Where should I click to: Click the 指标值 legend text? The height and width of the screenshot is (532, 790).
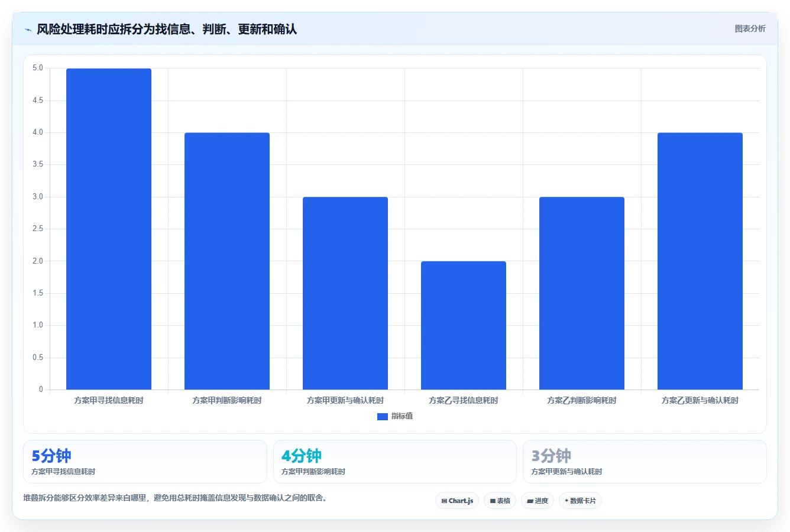(x=402, y=416)
